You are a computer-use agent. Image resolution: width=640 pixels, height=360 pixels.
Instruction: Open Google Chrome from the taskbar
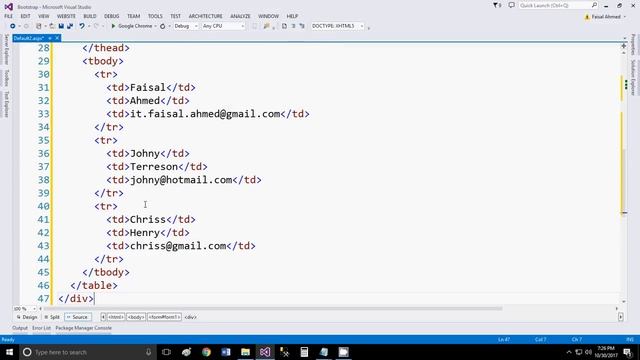tap(207, 352)
